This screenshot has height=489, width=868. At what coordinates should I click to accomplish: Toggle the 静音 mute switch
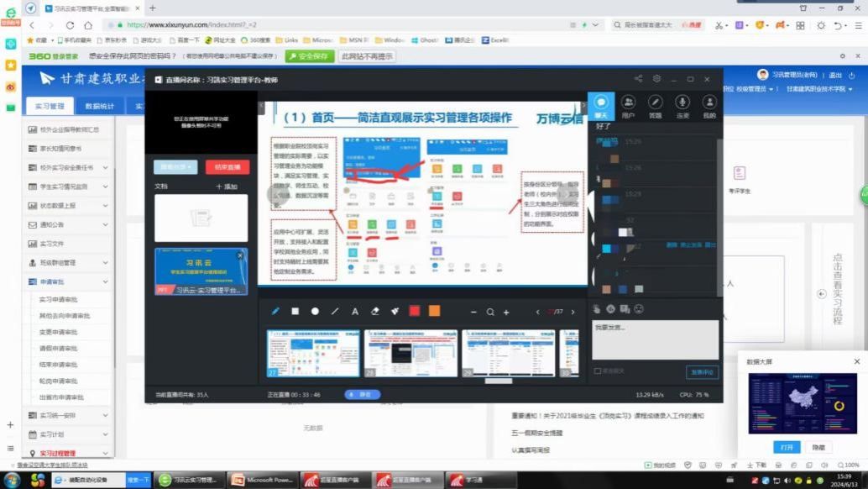coord(363,394)
